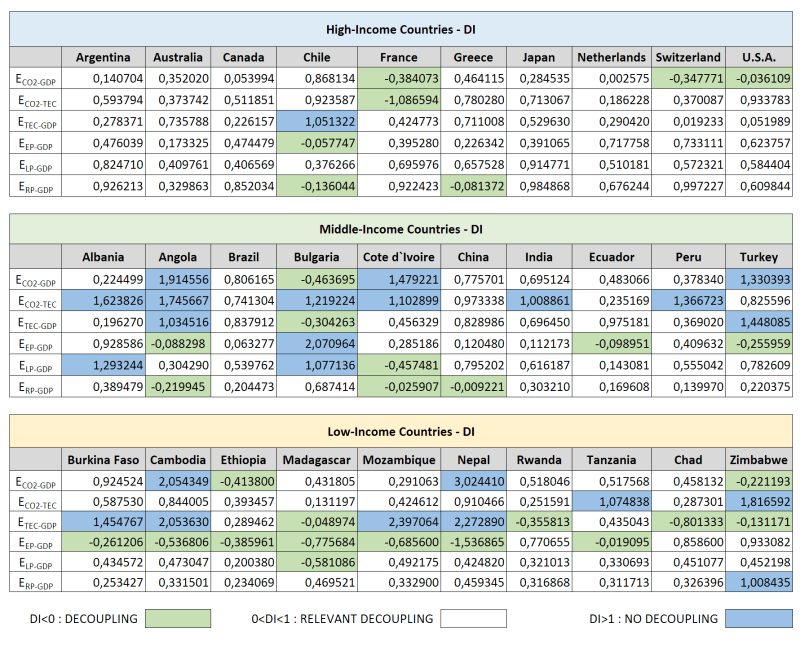The height and width of the screenshot is (645, 809).
Task: Select the Low-Income Countries - DI title bar
Action: [x=401, y=432]
